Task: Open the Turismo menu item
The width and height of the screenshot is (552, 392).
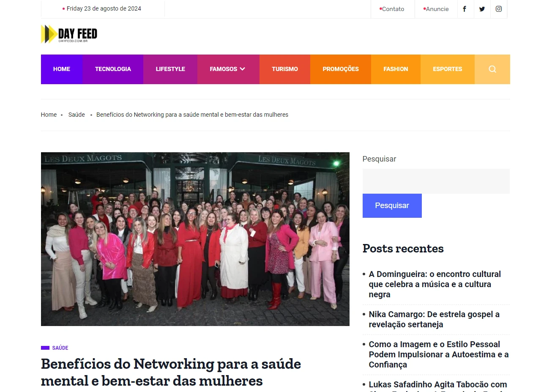Action: click(x=285, y=69)
